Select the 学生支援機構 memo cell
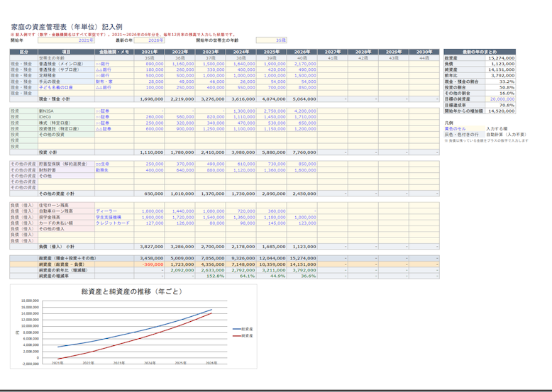This screenshot has height=392, width=552. (x=114, y=218)
